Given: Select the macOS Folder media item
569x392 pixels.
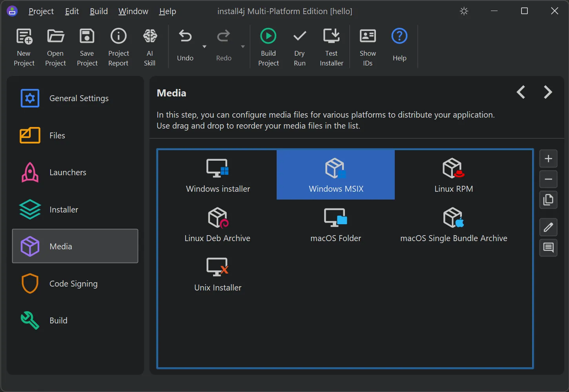Looking at the screenshot, I should (x=336, y=224).
